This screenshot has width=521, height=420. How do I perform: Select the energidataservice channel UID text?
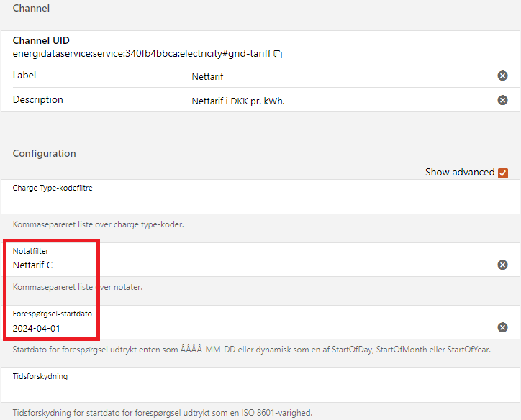(x=142, y=54)
